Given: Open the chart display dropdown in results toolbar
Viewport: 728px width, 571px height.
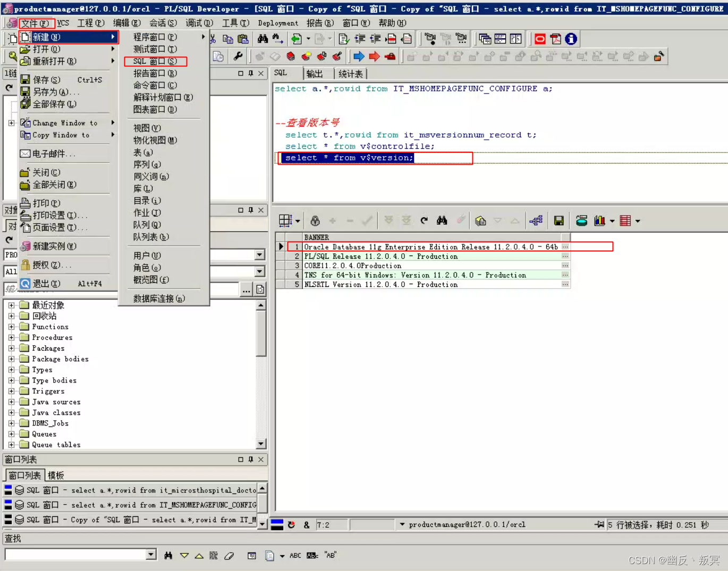Looking at the screenshot, I should point(612,220).
